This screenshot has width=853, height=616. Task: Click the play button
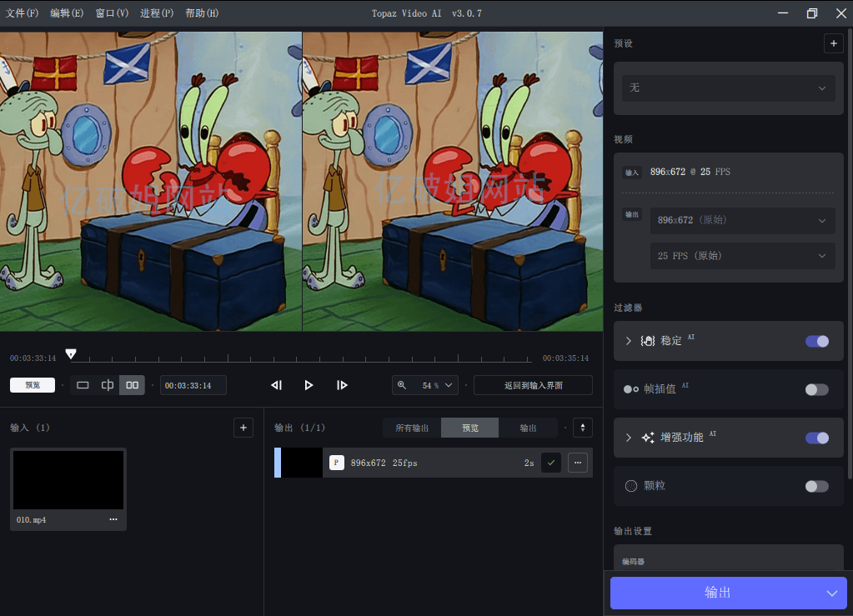pyautogui.click(x=309, y=385)
